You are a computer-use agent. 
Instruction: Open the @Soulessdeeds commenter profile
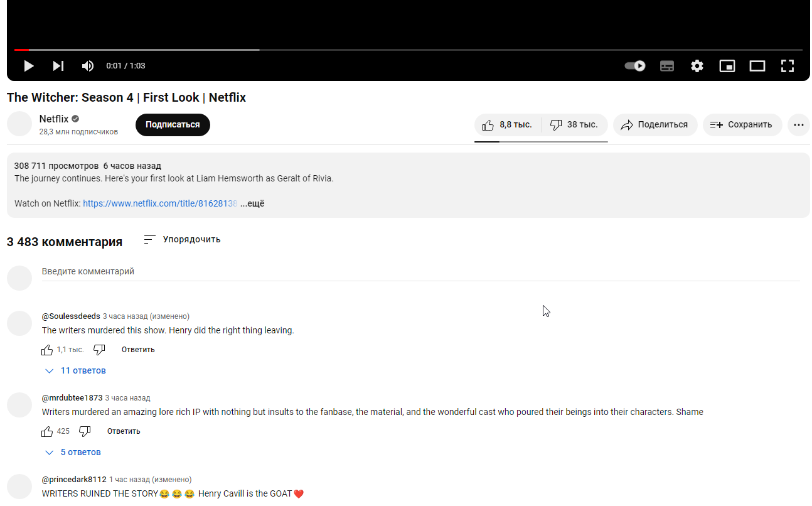pyautogui.click(x=71, y=316)
